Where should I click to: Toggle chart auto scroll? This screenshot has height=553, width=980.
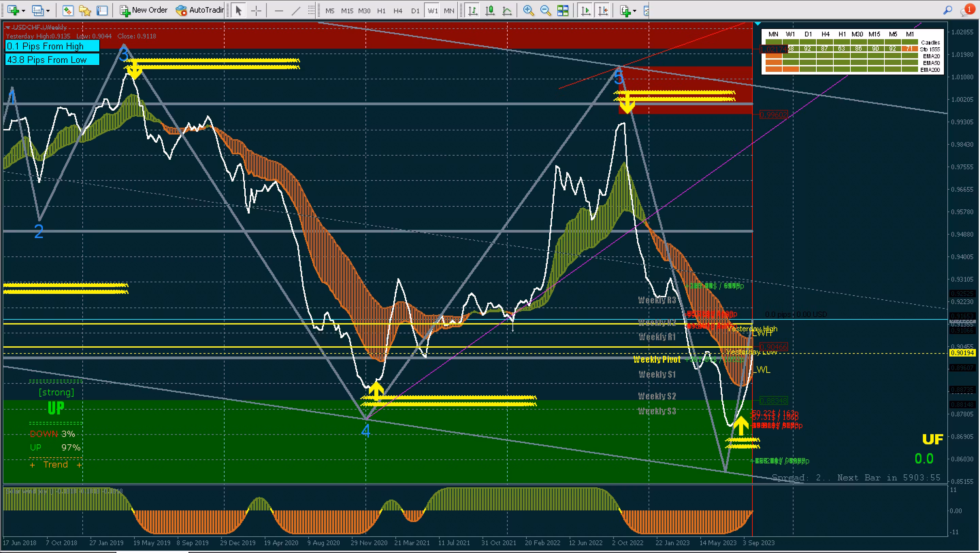click(586, 10)
